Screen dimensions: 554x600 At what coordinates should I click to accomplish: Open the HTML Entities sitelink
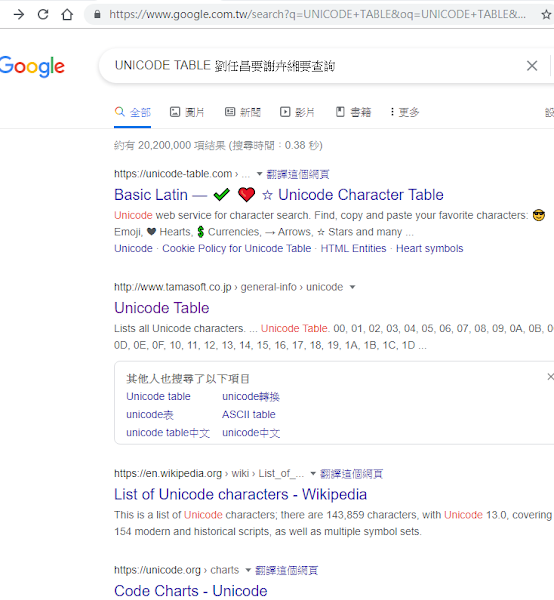click(x=353, y=249)
